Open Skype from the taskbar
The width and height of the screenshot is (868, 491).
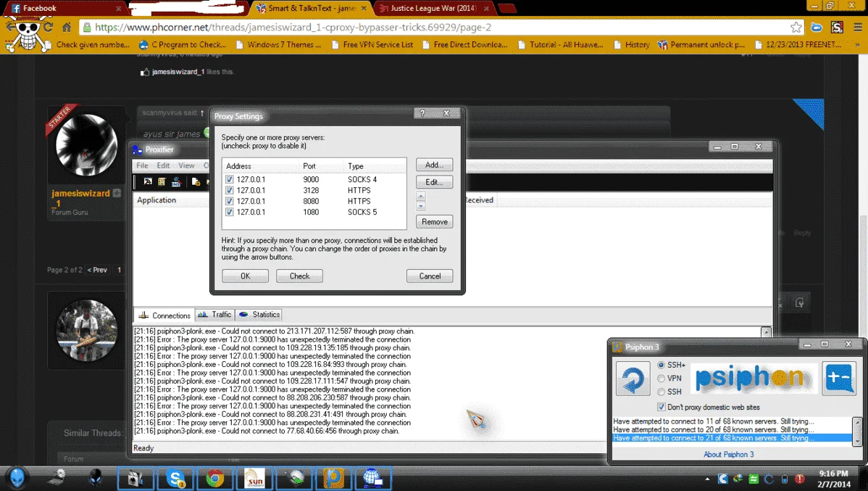coord(175,478)
